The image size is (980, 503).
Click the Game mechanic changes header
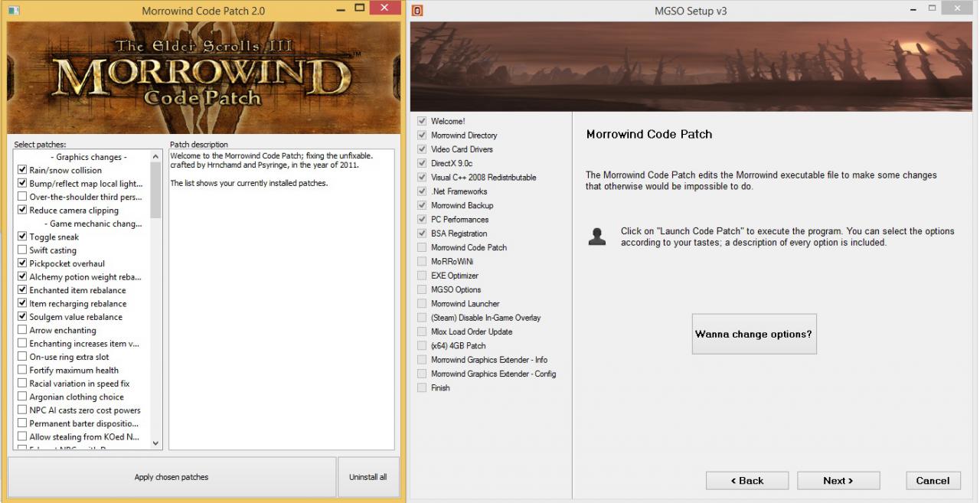point(93,224)
